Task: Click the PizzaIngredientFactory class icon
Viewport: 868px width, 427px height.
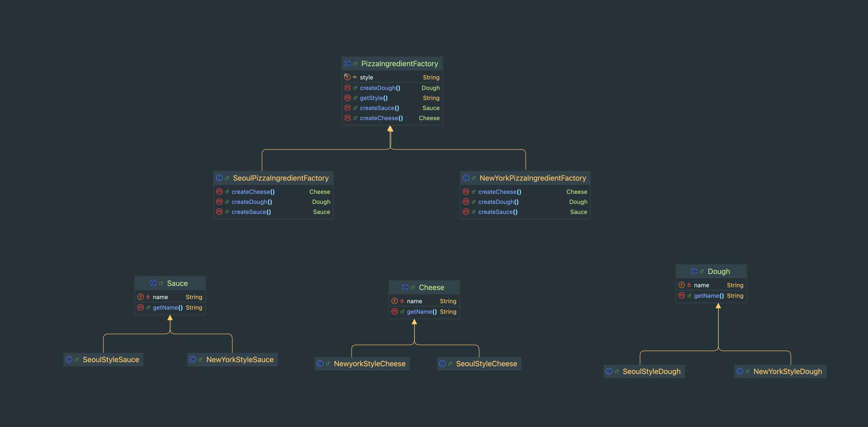Action: pos(347,64)
